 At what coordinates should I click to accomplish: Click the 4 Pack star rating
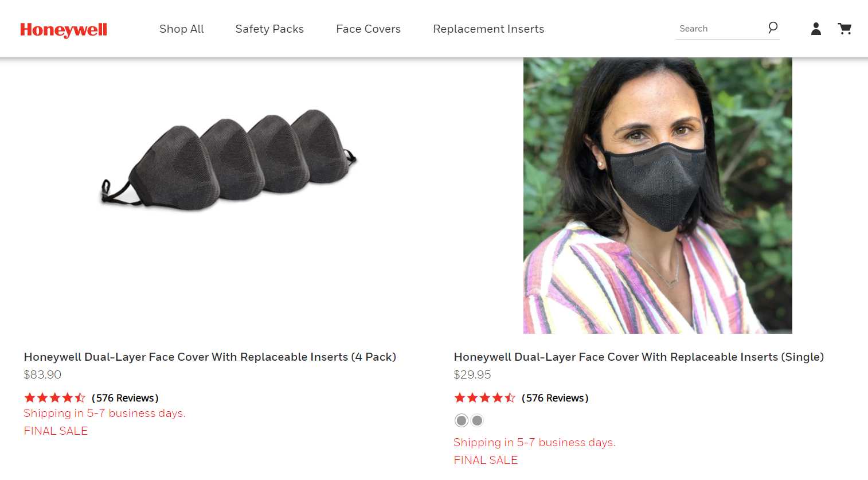coord(55,397)
